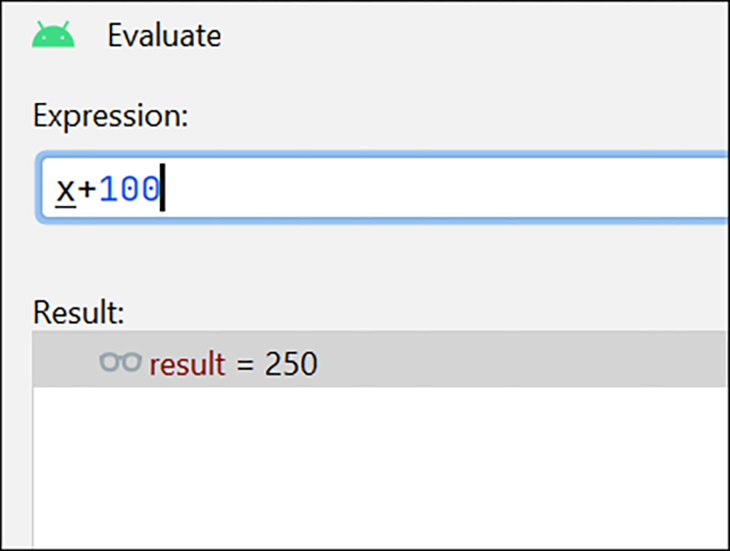Click the "Result:" label

point(78,312)
